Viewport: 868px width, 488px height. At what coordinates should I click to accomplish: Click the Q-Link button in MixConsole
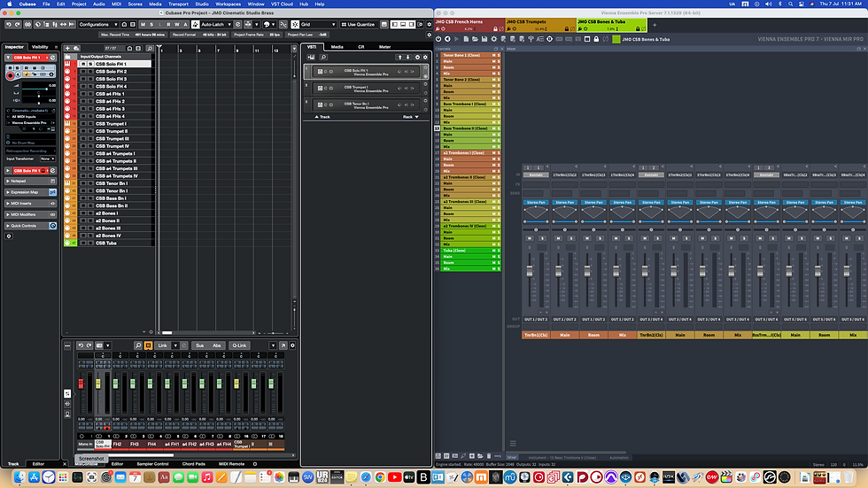point(239,345)
